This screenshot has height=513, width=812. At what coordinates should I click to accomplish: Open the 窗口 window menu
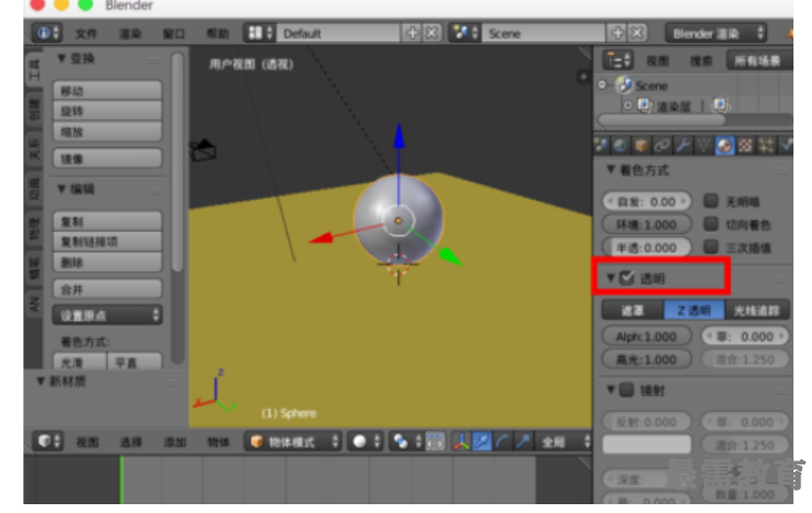pyautogui.click(x=174, y=34)
